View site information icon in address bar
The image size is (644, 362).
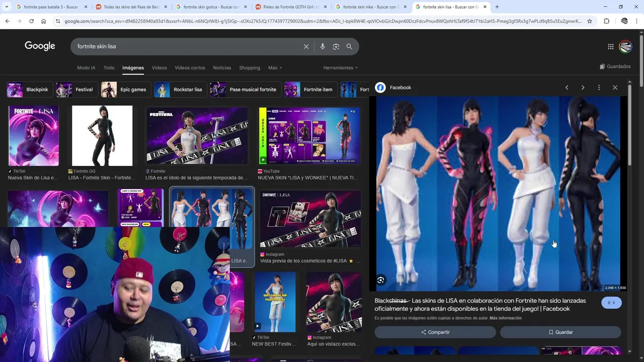pos(58,21)
